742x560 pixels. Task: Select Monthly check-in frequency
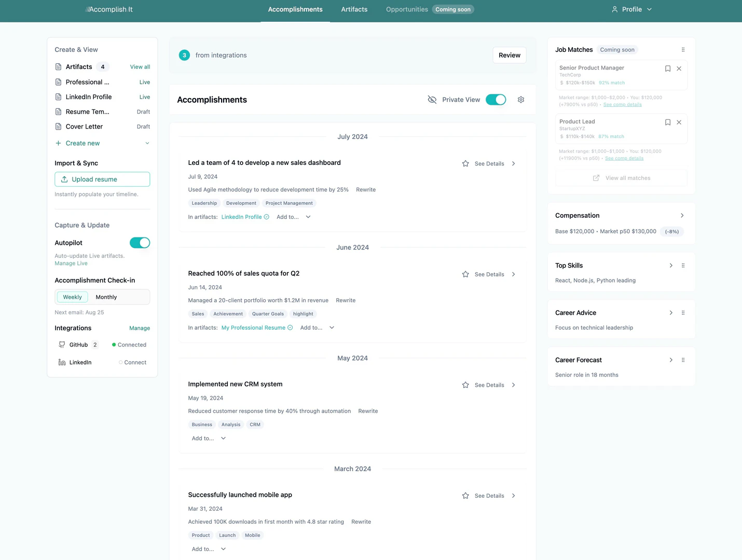pos(106,297)
